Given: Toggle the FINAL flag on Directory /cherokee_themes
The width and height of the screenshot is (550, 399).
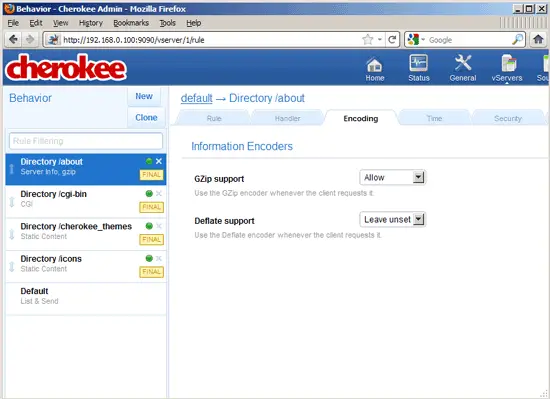Looking at the screenshot, I should pos(152,239).
